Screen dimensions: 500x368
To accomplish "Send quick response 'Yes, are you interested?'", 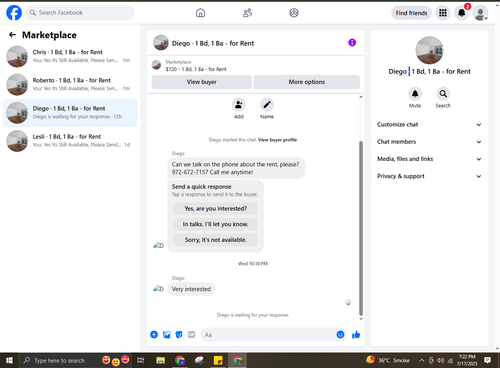I will coord(216,209).
